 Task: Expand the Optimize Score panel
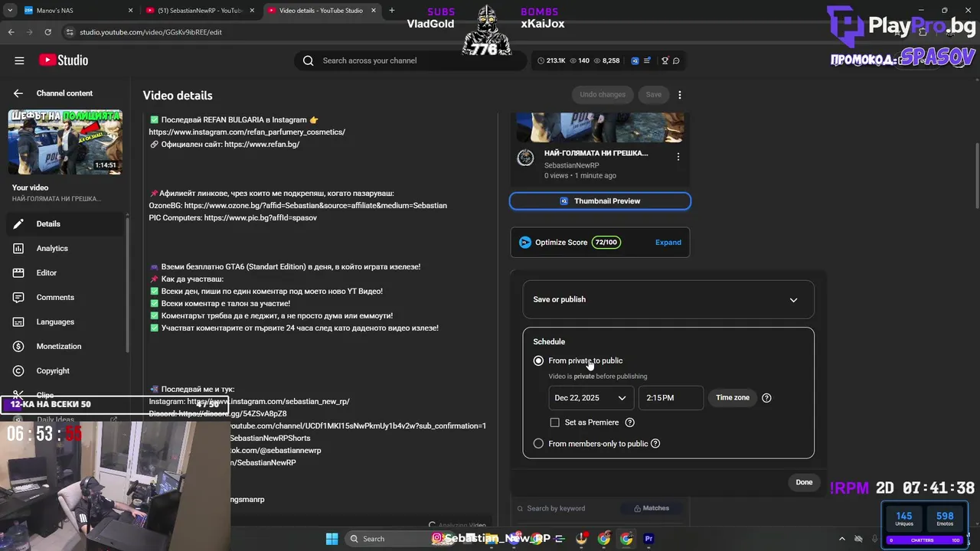pos(668,242)
